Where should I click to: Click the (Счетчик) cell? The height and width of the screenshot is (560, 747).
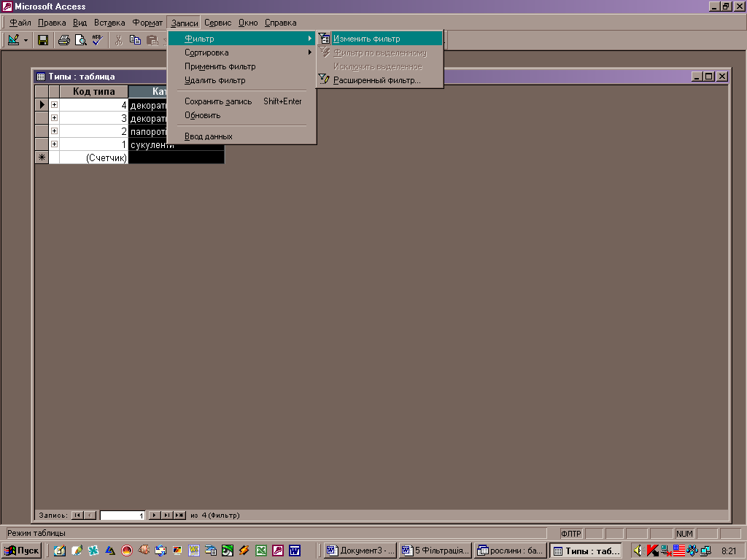tap(94, 157)
